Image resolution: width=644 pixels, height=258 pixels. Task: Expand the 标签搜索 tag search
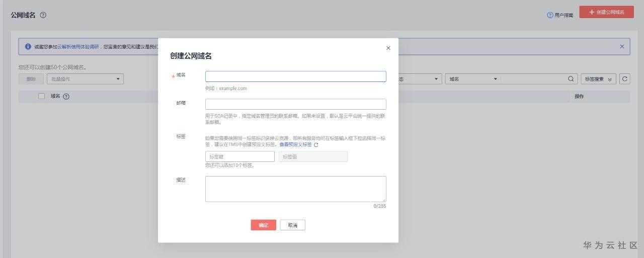click(598, 79)
